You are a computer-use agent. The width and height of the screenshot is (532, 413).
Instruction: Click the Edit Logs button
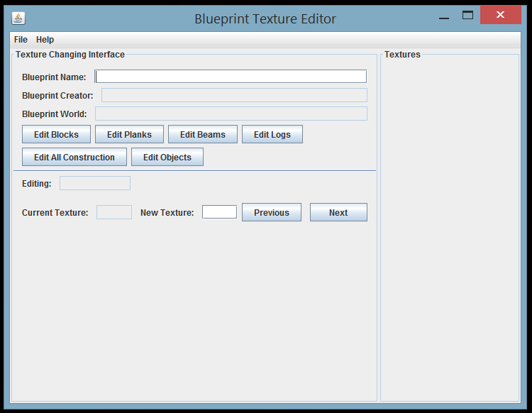[272, 134]
